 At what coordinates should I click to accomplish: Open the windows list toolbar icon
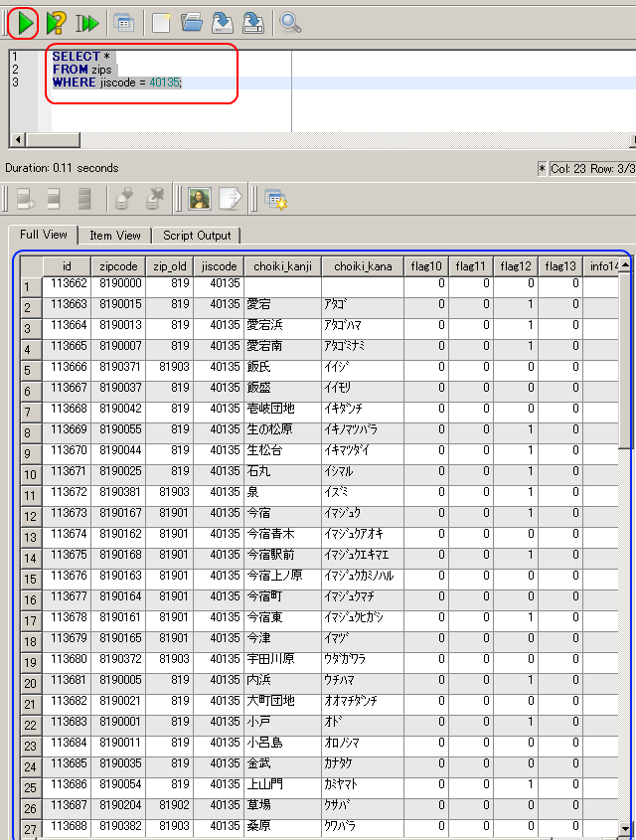123,23
